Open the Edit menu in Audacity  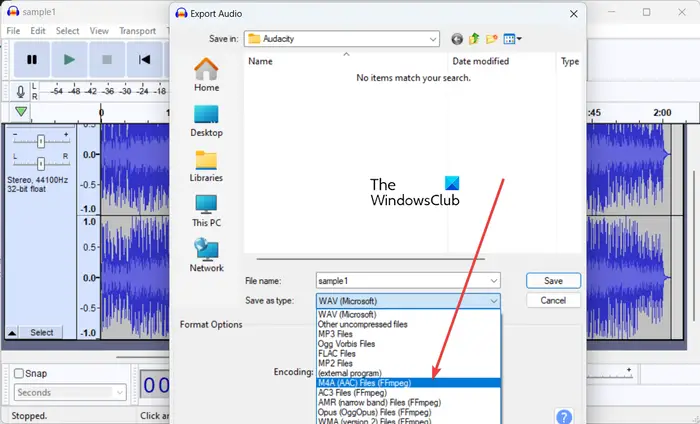pos(38,31)
